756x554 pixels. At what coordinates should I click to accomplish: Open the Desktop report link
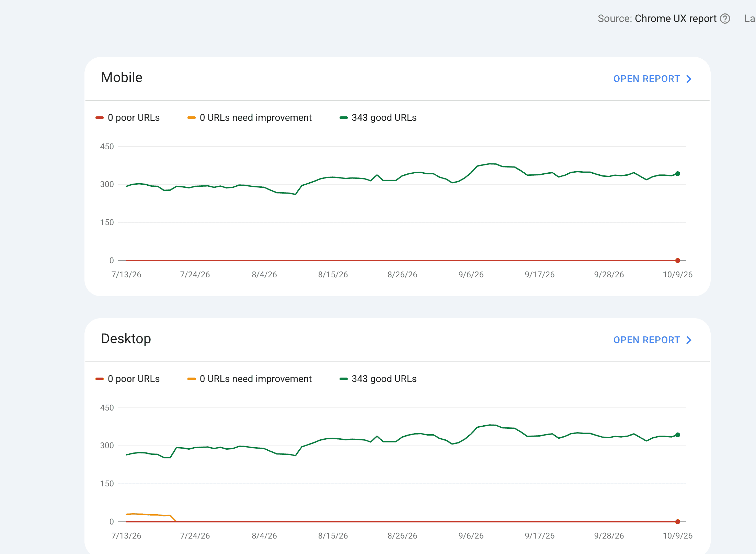click(x=652, y=340)
